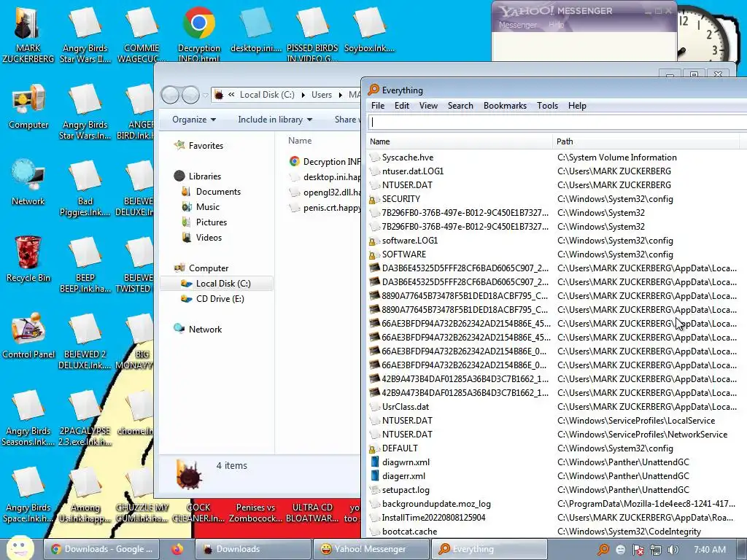The height and width of the screenshot is (560, 747).
Task: Open the Edit menu in Everything
Action: 402,106
